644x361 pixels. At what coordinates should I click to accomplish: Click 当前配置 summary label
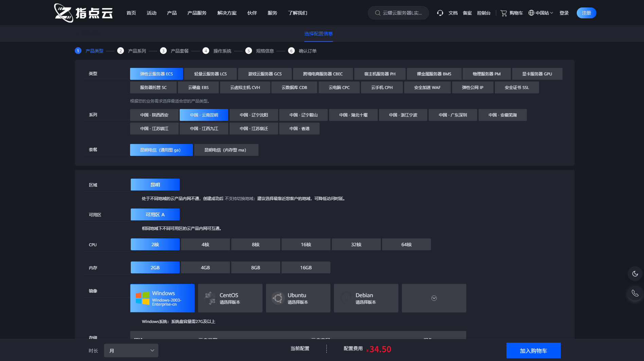[300, 348]
